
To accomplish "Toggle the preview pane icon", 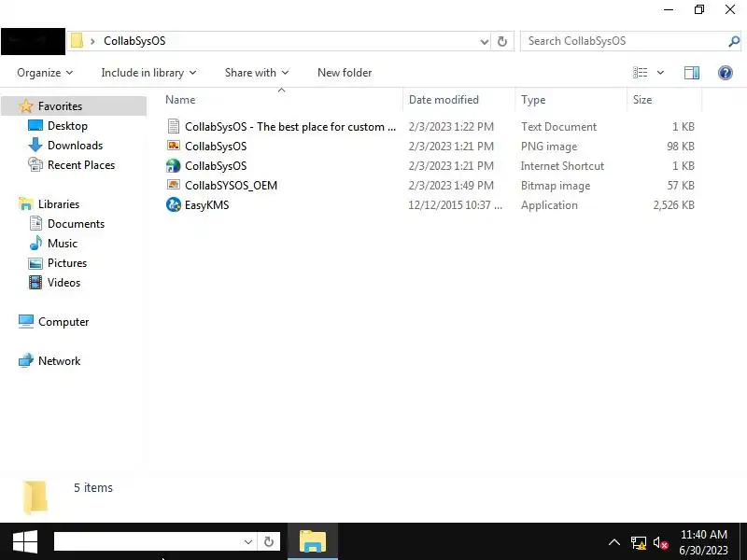I will (x=692, y=73).
